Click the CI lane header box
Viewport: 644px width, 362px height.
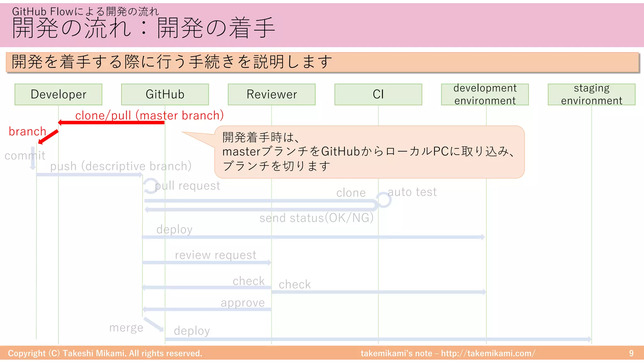[x=378, y=94]
